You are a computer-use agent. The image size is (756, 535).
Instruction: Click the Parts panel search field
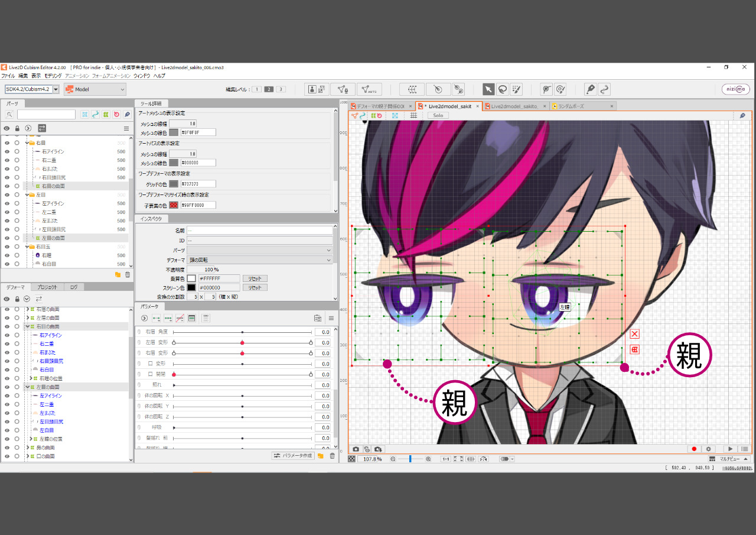(x=46, y=115)
